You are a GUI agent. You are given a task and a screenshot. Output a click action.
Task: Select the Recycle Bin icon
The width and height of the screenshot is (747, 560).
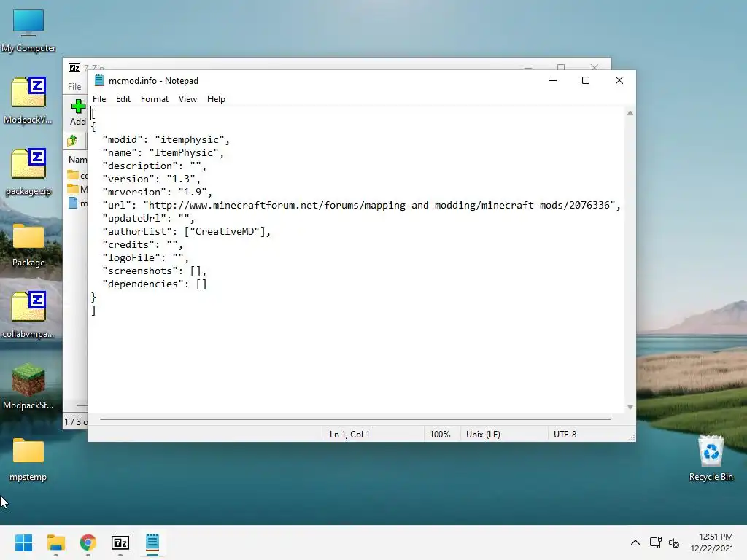coord(711,458)
